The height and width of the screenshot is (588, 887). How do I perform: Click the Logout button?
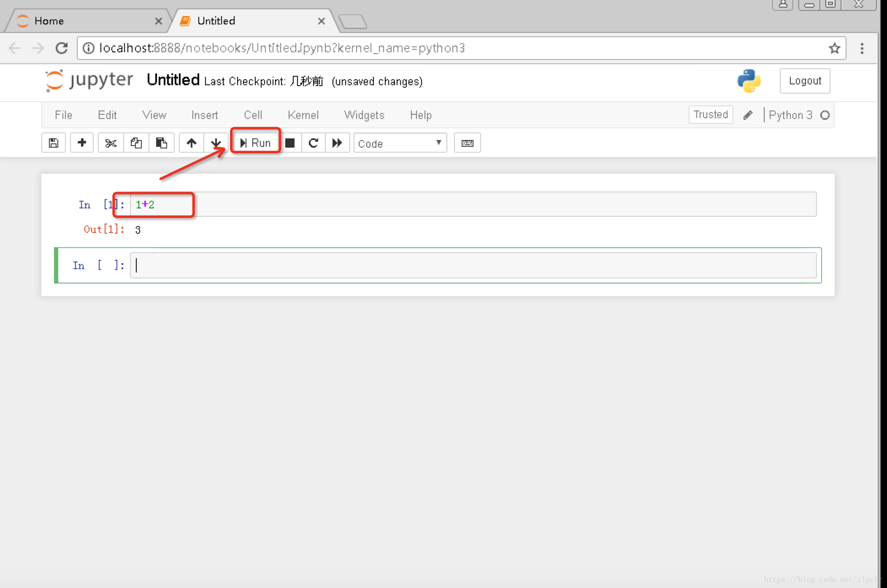[x=805, y=81]
